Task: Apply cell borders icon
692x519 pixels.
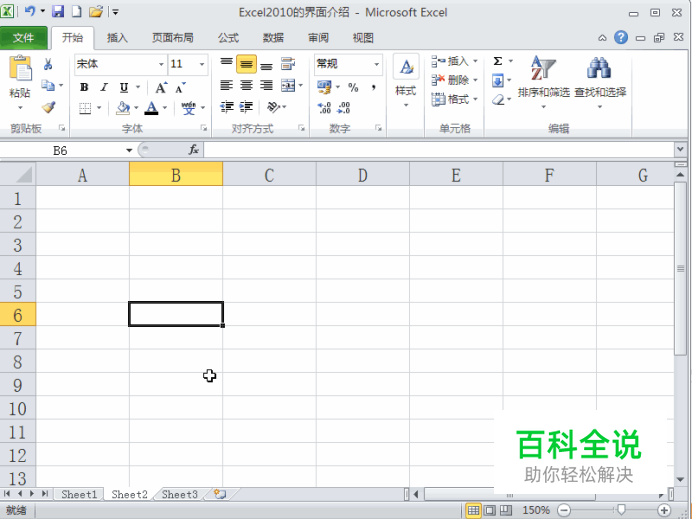Action: tap(85, 108)
